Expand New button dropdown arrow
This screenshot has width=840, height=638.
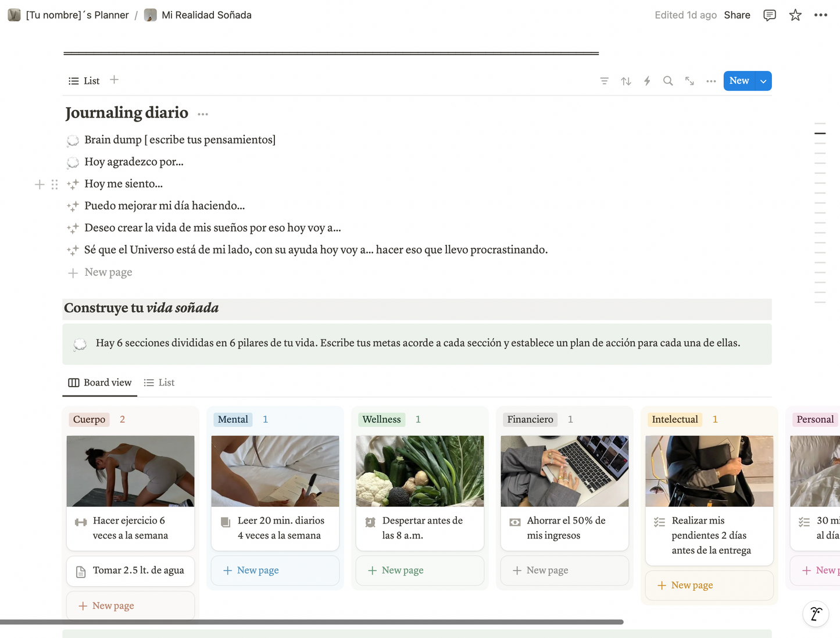tap(763, 81)
